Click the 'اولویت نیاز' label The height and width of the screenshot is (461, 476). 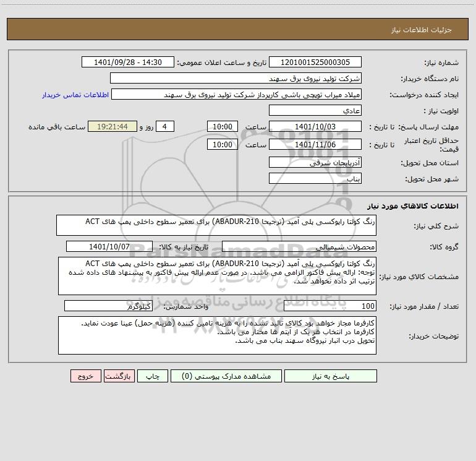tap(441, 111)
